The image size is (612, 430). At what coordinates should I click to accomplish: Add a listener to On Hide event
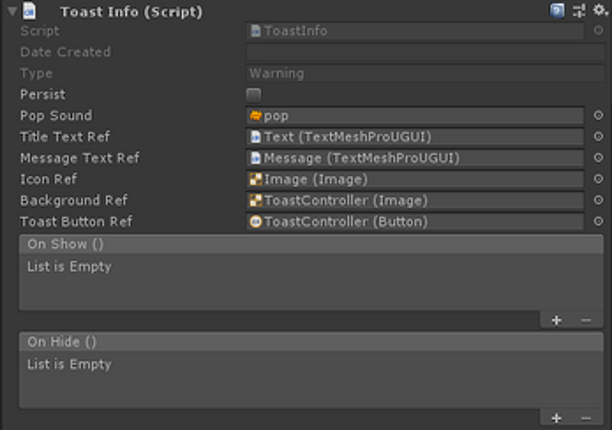pos(556,418)
